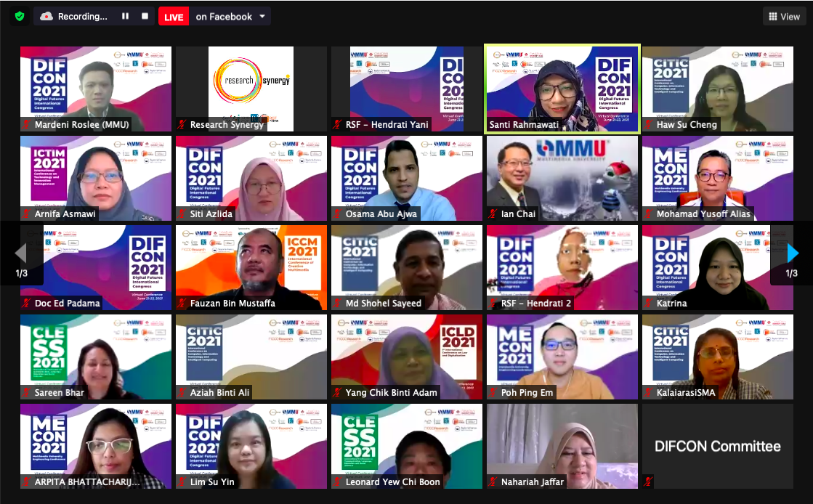This screenshot has height=504, width=813.
Task: Pause the recording
Action: [125, 16]
